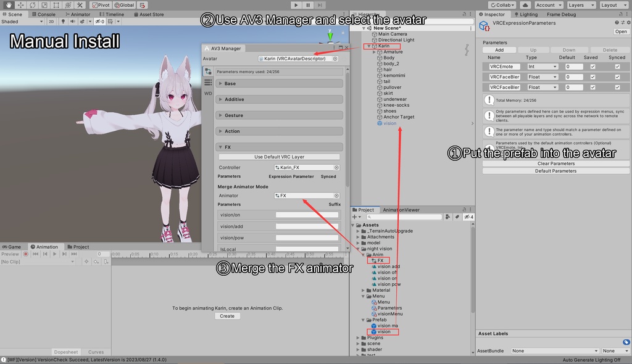Toggle hidden objects visibility counter in Scene
This screenshot has height=364, width=632.
[99, 22]
